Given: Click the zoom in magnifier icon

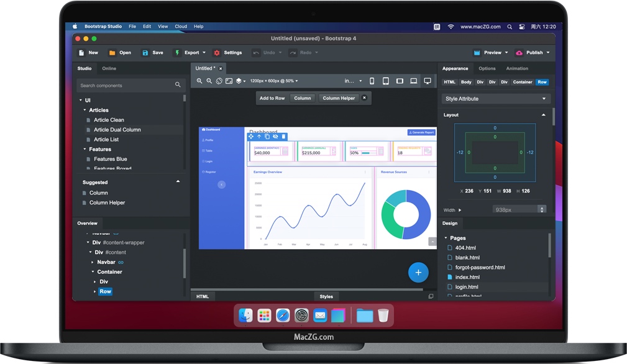Looking at the screenshot, I should pos(199,81).
